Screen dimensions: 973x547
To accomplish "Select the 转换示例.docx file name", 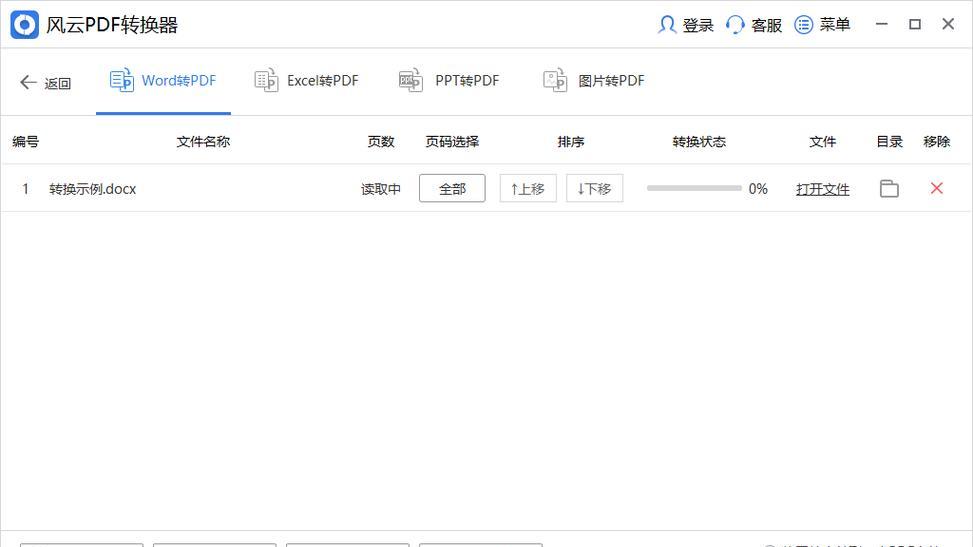I will click(x=92, y=189).
